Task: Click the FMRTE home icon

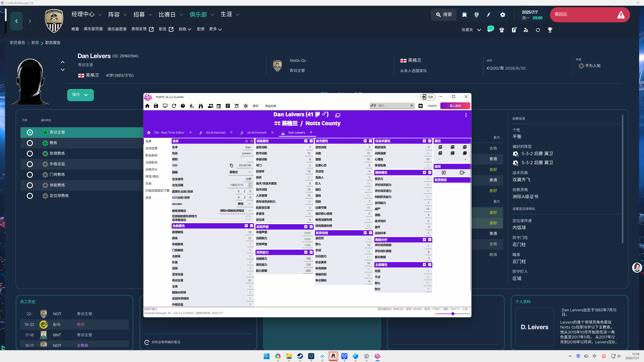Action: (x=147, y=106)
